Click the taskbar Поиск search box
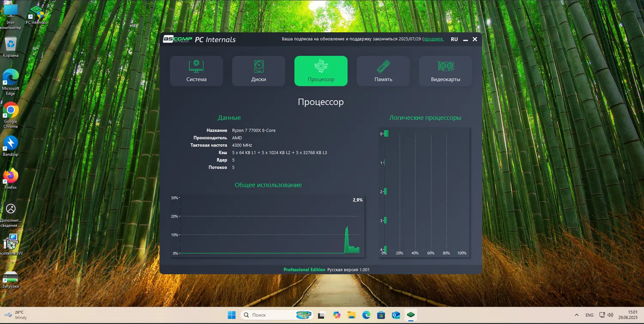Viewport: 644px width, 324px height. click(x=277, y=315)
